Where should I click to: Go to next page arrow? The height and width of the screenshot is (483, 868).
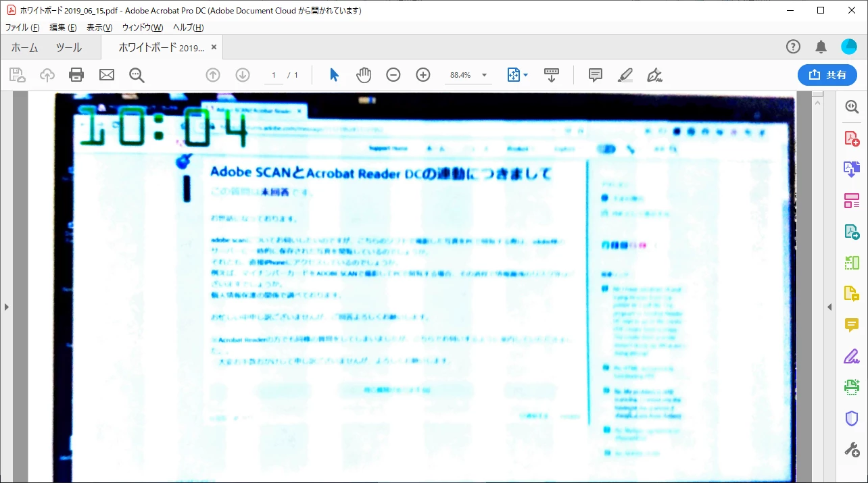click(x=243, y=75)
